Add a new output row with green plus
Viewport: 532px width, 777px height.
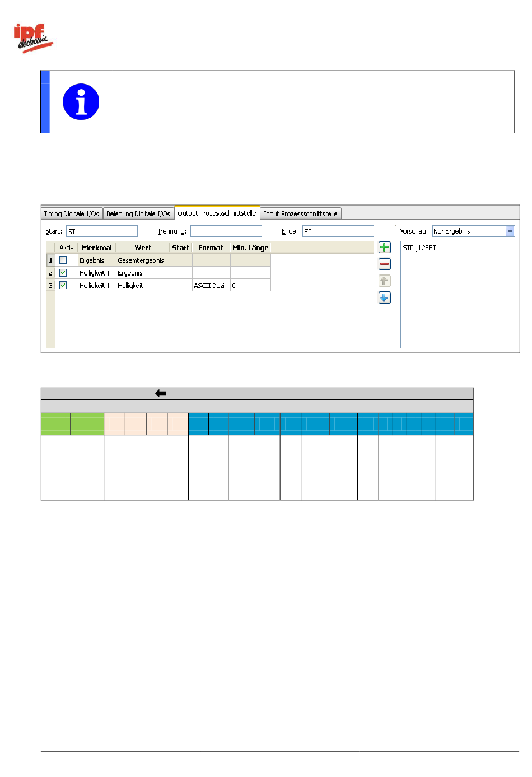click(x=385, y=248)
